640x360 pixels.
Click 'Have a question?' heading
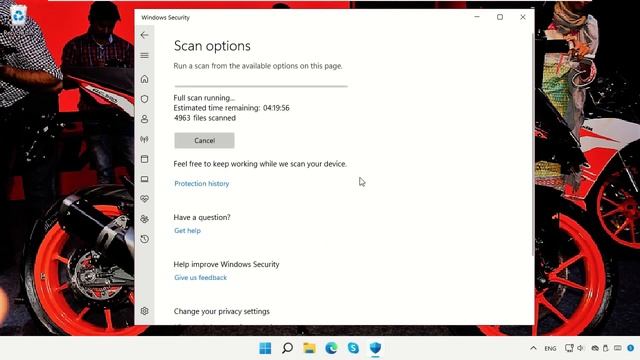[x=202, y=218]
